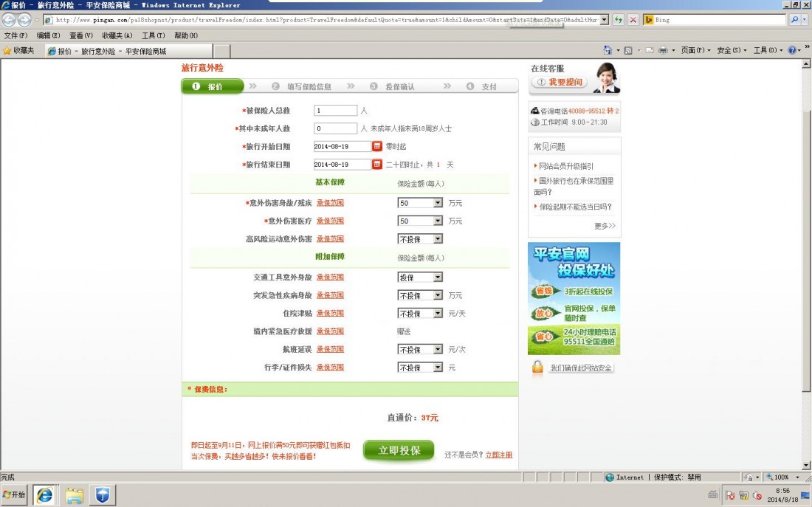
Task: Click the Bing search box
Action: (x=720, y=20)
